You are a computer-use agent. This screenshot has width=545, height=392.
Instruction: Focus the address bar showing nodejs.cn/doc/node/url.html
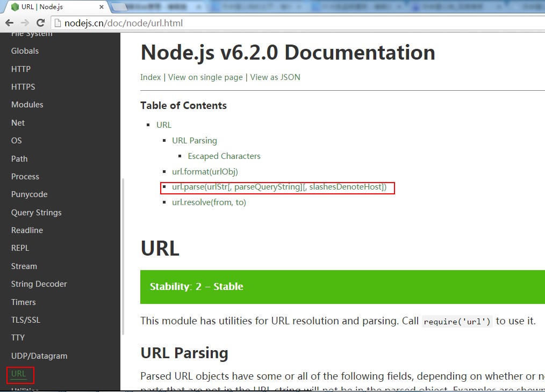click(x=299, y=23)
